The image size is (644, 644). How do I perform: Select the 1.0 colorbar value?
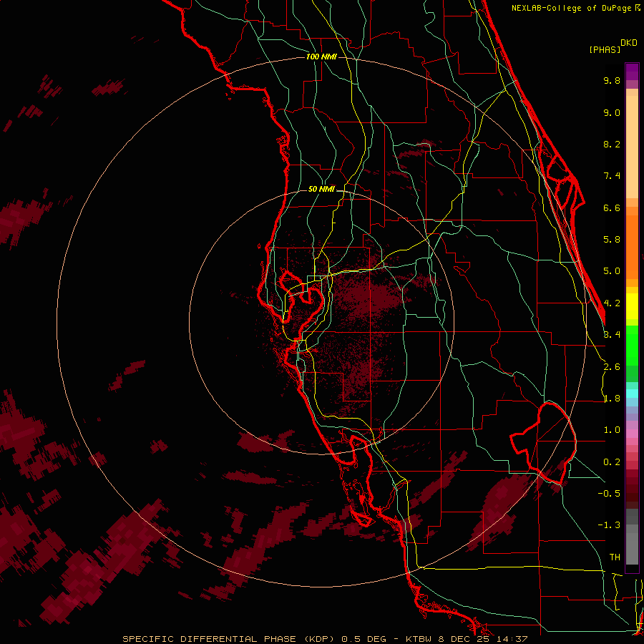[612, 430]
